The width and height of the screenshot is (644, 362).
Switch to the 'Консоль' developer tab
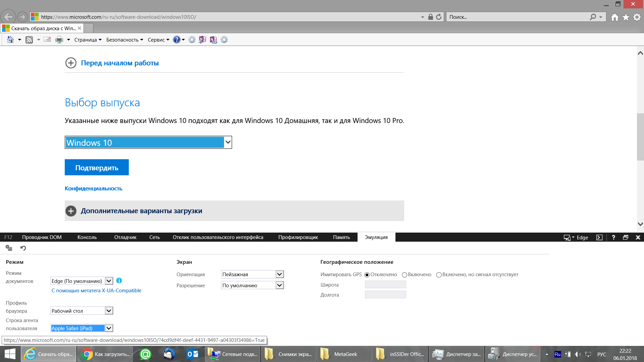coord(87,237)
